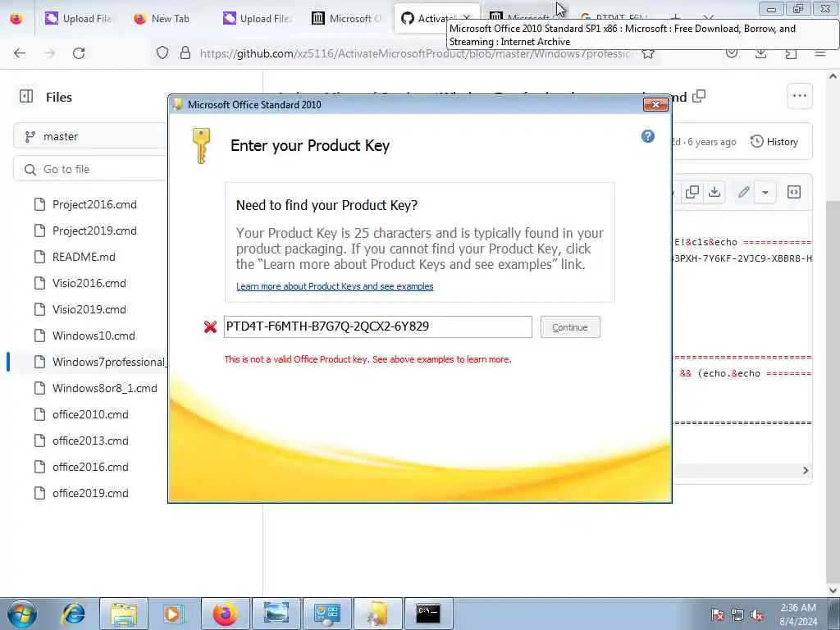The height and width of the screenshot is (630, 840).
Task: Click the padlock site info icon
Action: click(185, 52)
